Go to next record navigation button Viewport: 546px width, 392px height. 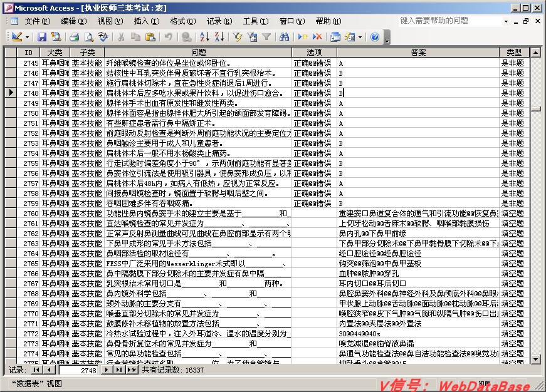click(106, 369)
